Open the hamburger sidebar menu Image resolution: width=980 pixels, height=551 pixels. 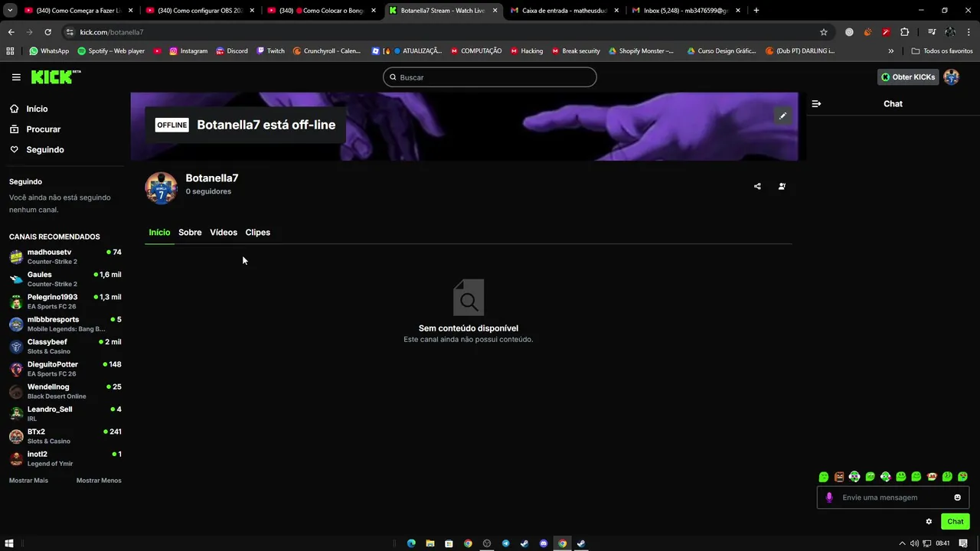[16, 77]
